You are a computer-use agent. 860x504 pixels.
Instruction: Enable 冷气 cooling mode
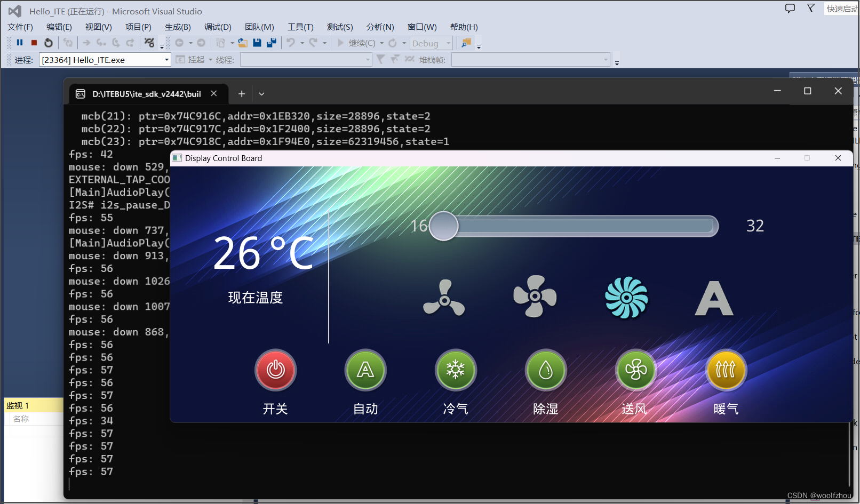coord(456,370)
